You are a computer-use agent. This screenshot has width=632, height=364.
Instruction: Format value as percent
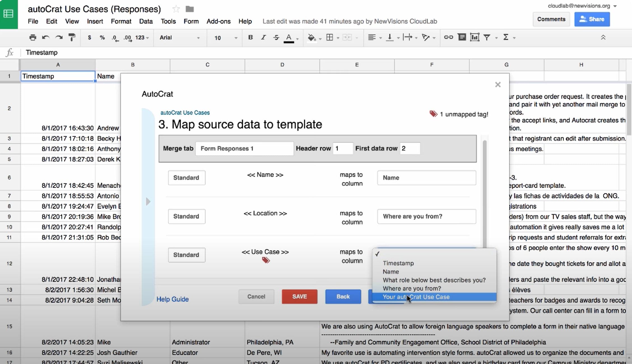(102, 37)
